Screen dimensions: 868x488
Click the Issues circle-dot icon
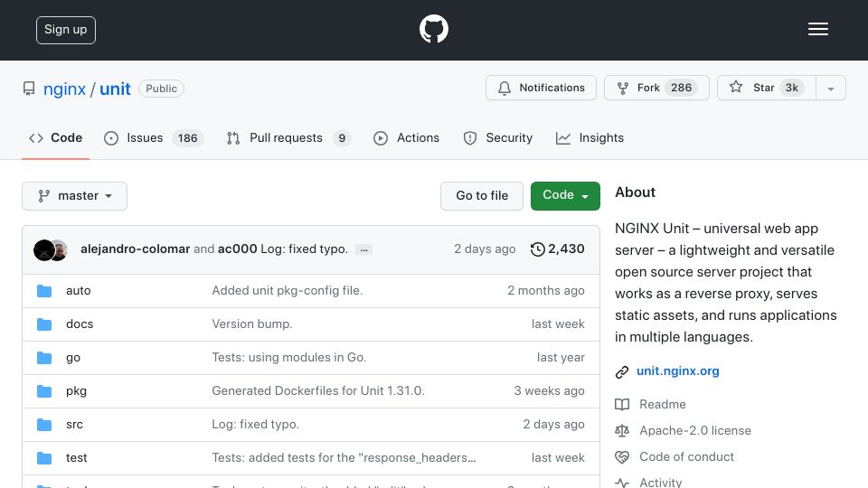(x=110, y=138)
